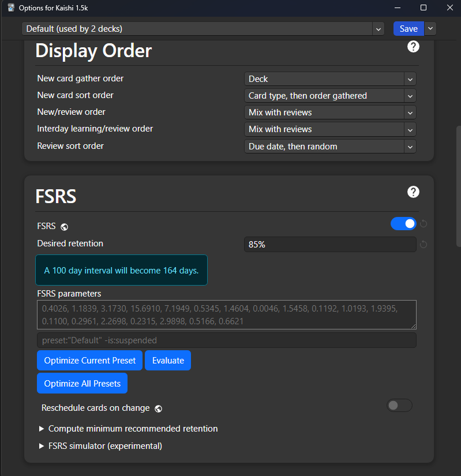Reset FSRS toggle to default

pyautogui.click(x=423, y=224)
